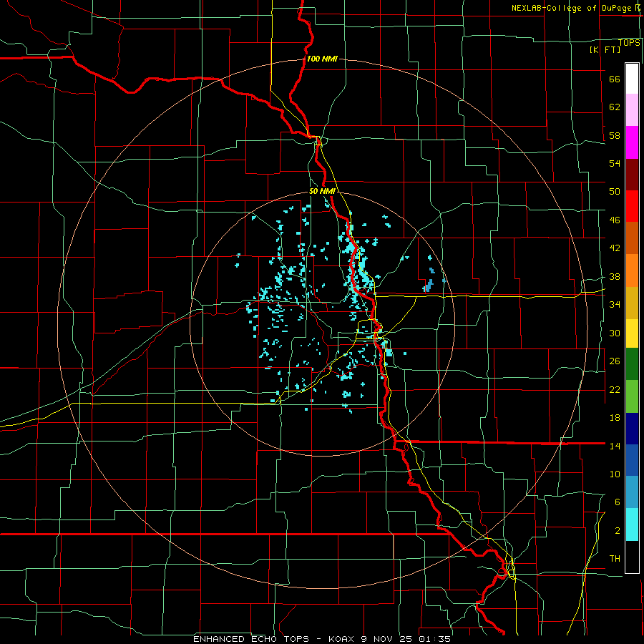This screenshot has width=644, height=644.
Task: Click the black TH swatch at legend bottom
Action: 632,557
